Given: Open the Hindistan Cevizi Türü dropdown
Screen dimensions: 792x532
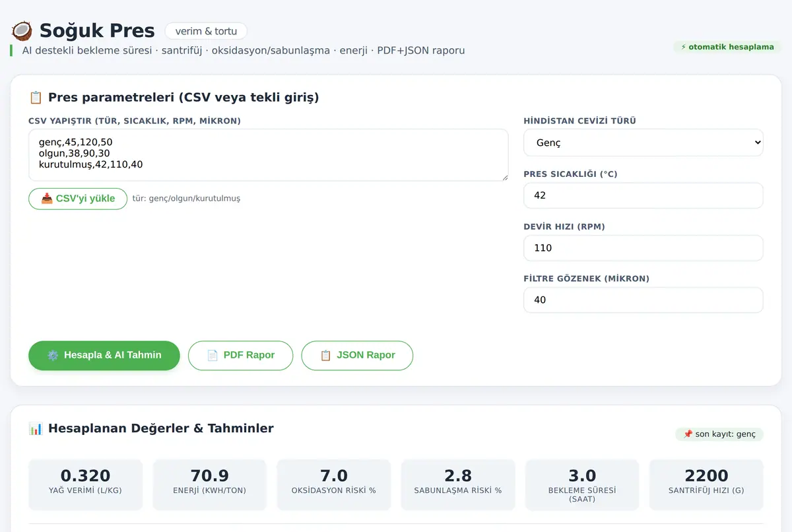Looking at the screenshot, I should [x=643, y=143].
